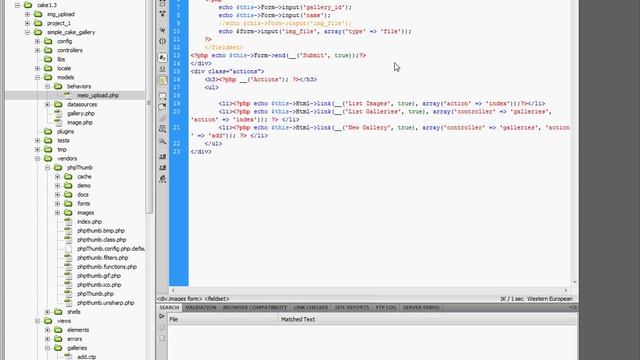Click the Stop icon in Search panel
This screenshot has width=640, height=360.
(162, 327)
